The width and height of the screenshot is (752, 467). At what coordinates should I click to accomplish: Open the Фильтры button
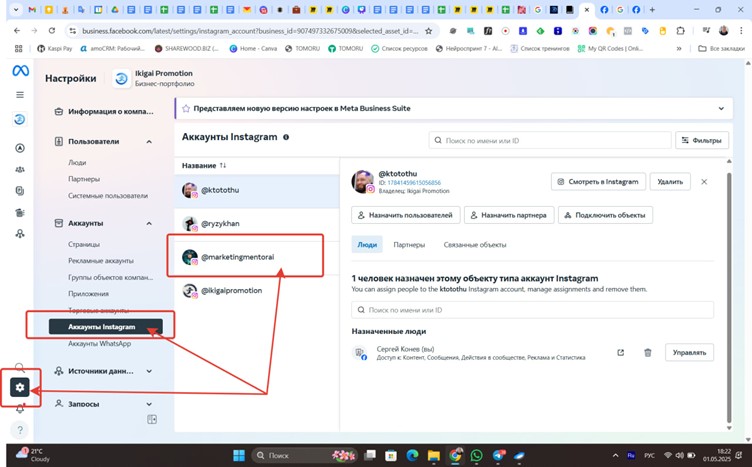[702, 140]
